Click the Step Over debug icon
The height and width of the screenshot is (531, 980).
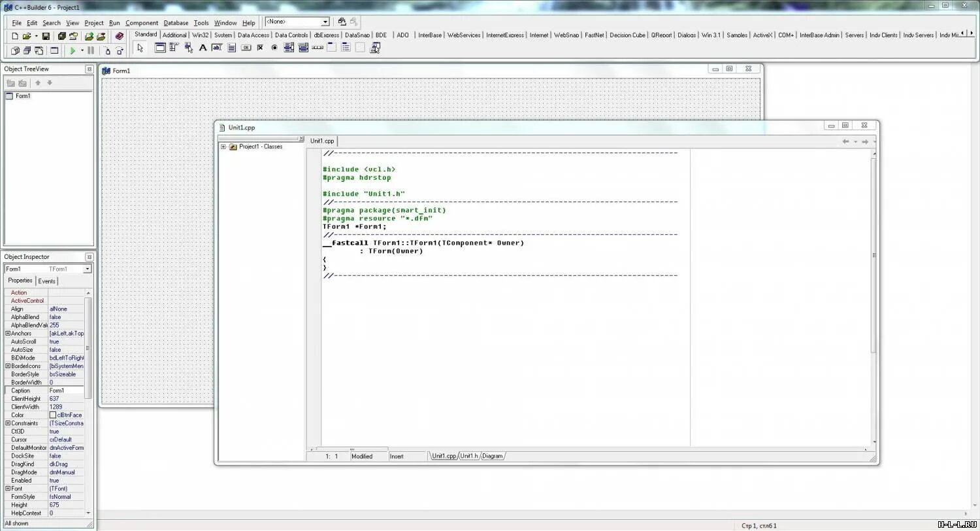click(x=120, y=50)
